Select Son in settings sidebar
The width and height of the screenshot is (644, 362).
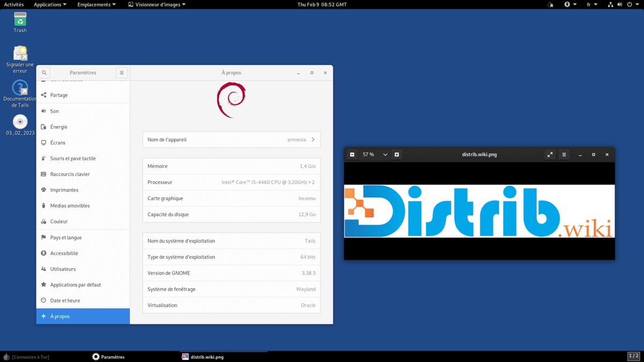83,111
